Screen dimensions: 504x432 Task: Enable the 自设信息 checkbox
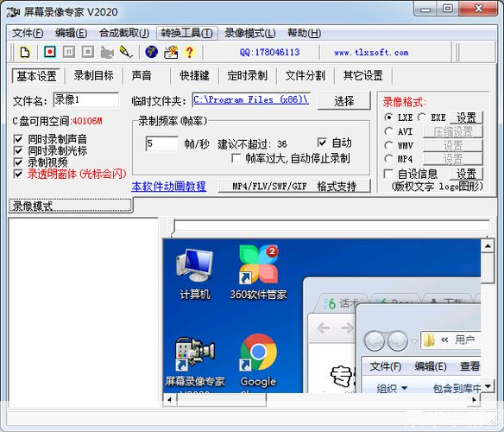tap(388, 175)
